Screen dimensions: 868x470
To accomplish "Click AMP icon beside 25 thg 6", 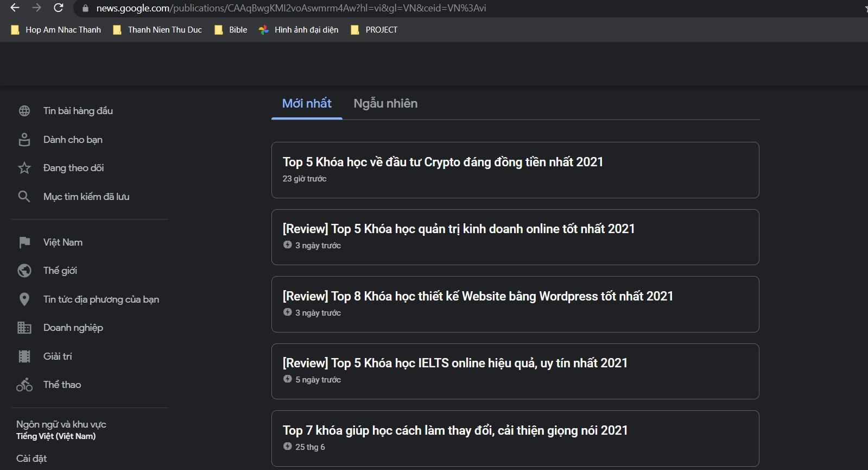I will (288, 446).
